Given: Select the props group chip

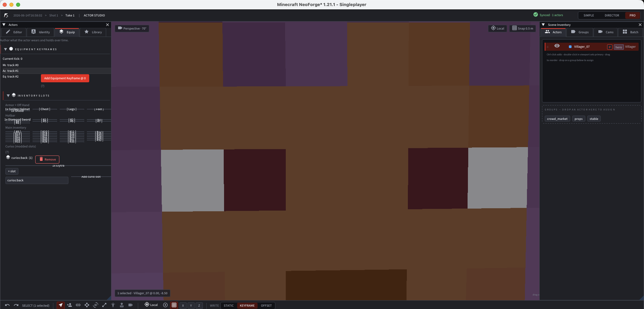Looking at the screenshot, I should coord(579,119).
